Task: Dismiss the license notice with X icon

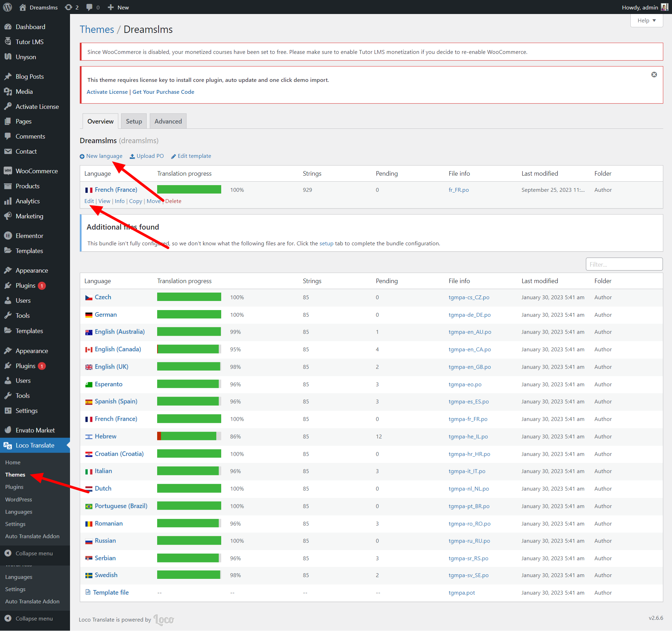Action: [654, 75]
